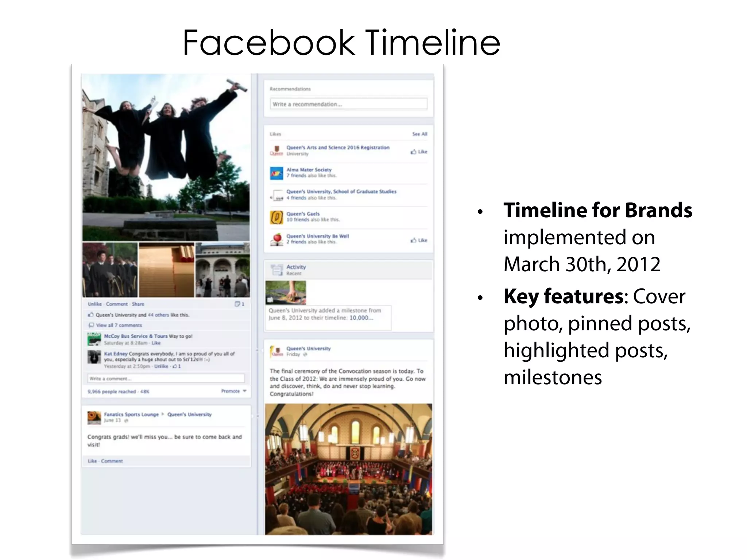The height and width of the screenshot is (560, 747).
Task: Open the graduates procession small photo
Action: (x=110, y=270)
